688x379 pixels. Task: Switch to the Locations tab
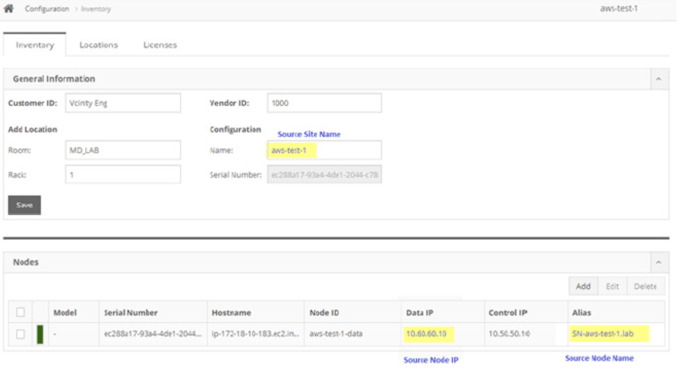pos(99,45)
